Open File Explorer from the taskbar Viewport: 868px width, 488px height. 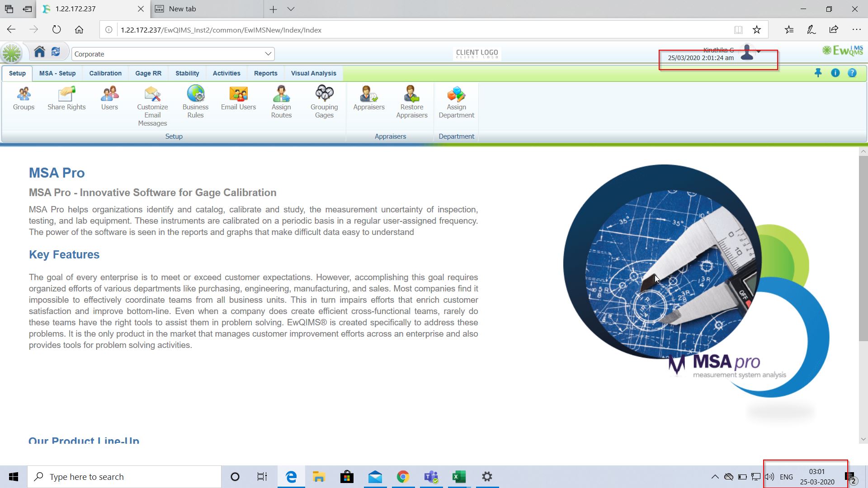point(319,477)
